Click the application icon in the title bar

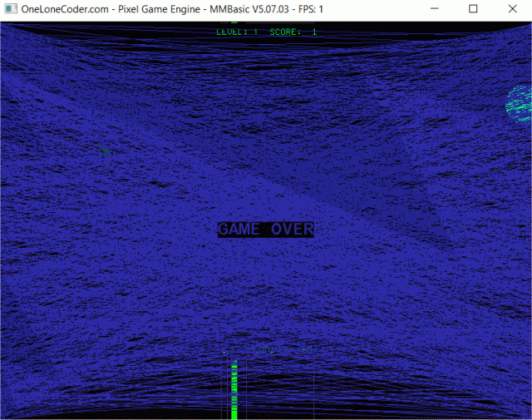[10, 9]
